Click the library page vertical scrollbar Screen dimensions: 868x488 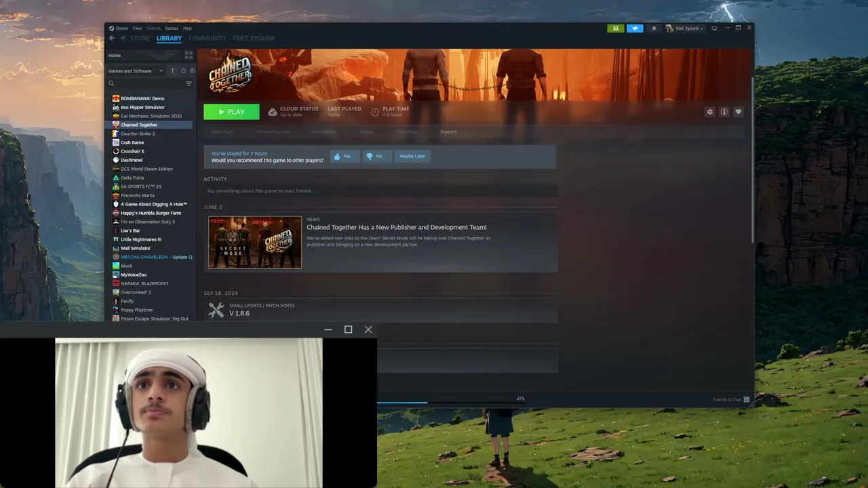coord(752,159)
